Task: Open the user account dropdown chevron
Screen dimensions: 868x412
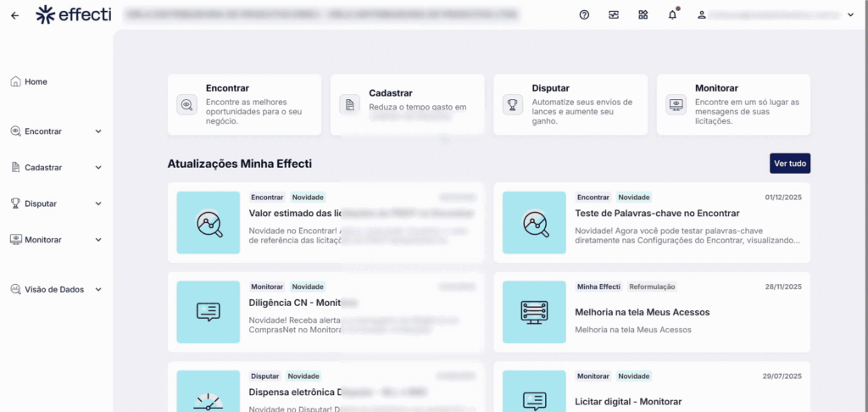Action: coord(850,15)
